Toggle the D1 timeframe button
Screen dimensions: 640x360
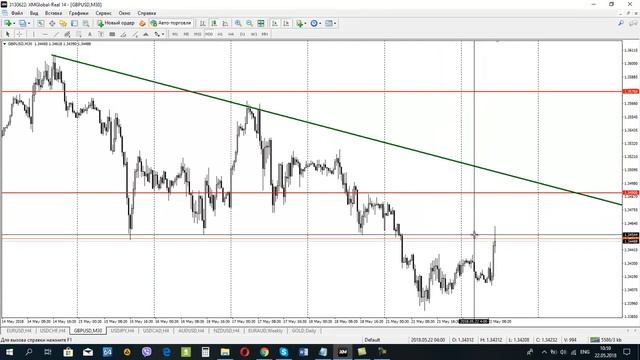(242, 34)
